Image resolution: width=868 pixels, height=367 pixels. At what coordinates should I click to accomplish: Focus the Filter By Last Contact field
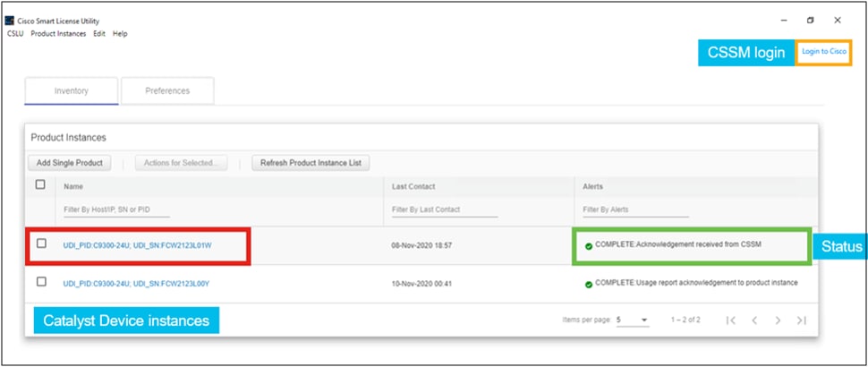click(445, 209)
